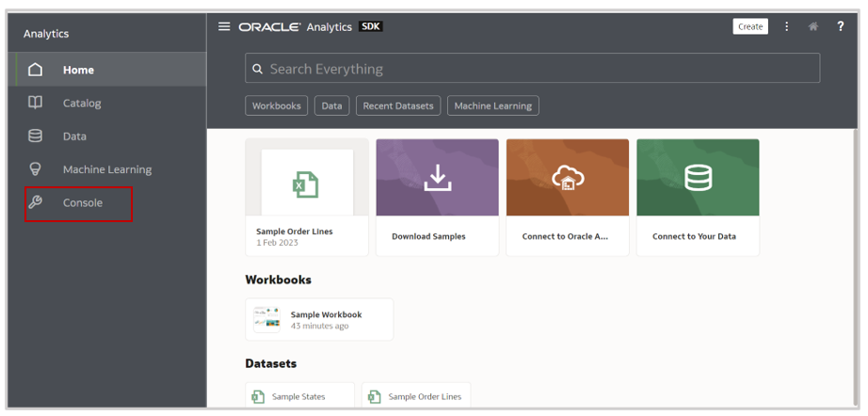Click the home icon in top bar
This screenshot has width=868, height=416.
813,26
